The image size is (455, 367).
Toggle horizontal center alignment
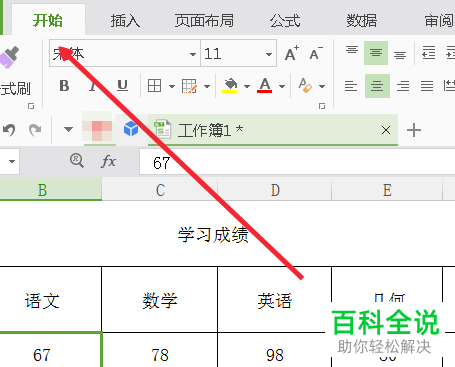click(377, 86)
